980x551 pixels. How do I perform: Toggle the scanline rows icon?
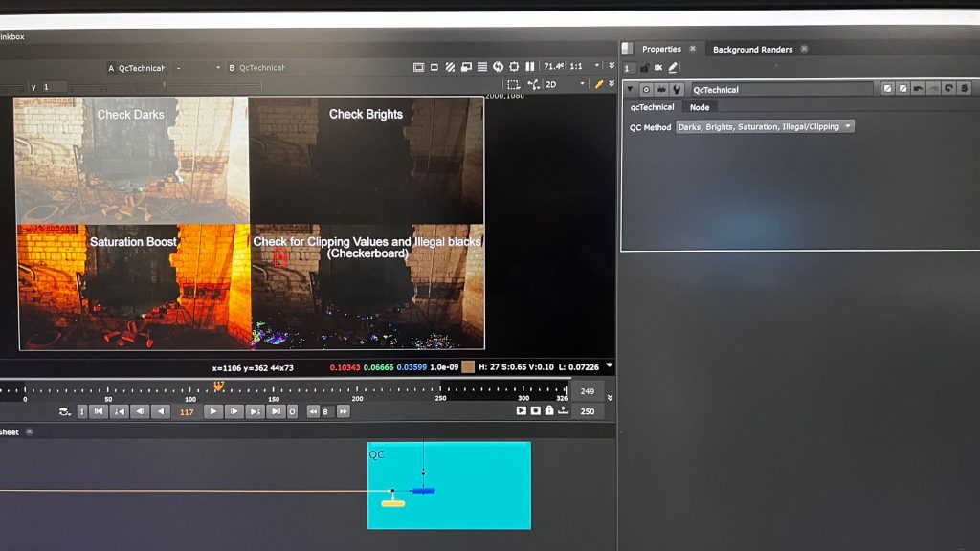click(482, 67)
